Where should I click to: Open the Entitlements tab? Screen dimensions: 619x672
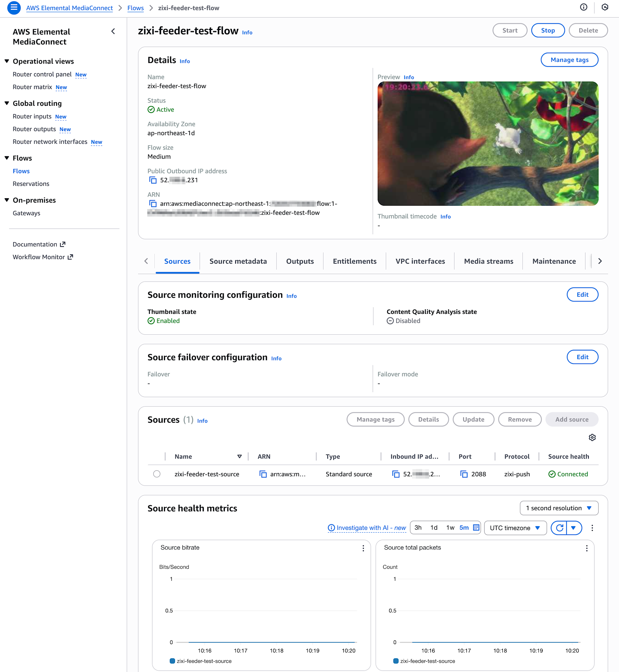tap(355, 261)
